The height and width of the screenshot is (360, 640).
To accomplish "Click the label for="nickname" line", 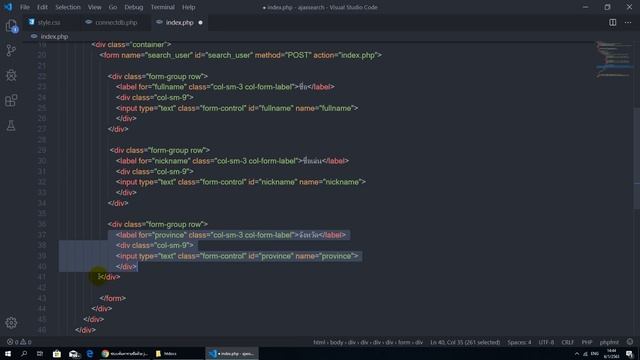I will point(232,161).
